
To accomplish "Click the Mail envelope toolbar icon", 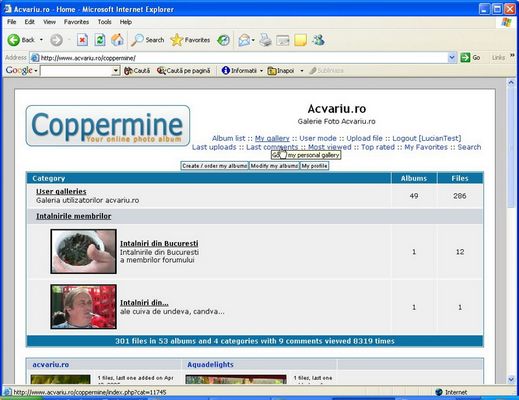I will click(244, 40).
